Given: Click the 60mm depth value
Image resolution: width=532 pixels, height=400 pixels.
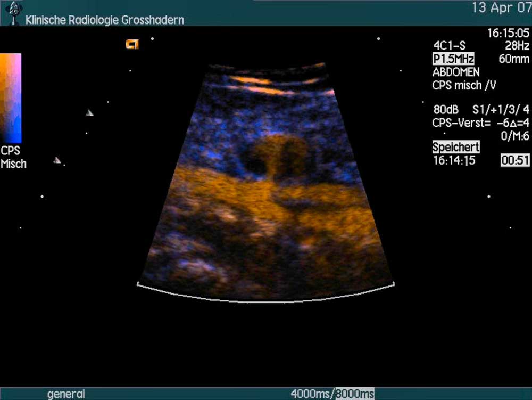Looking at the screenshot, I should [x=514, y=59].
